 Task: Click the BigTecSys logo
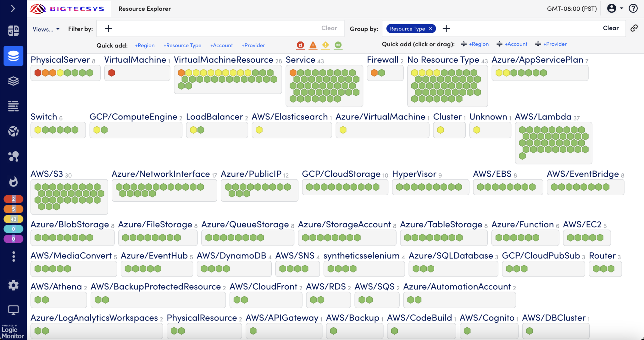(x=67, y=9)
